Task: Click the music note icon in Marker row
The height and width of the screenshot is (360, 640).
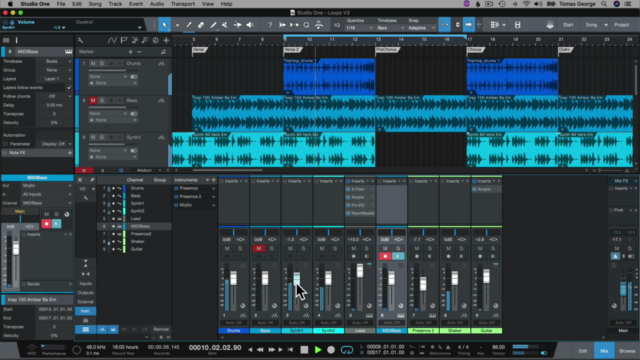Action: [x=163, y=52]
